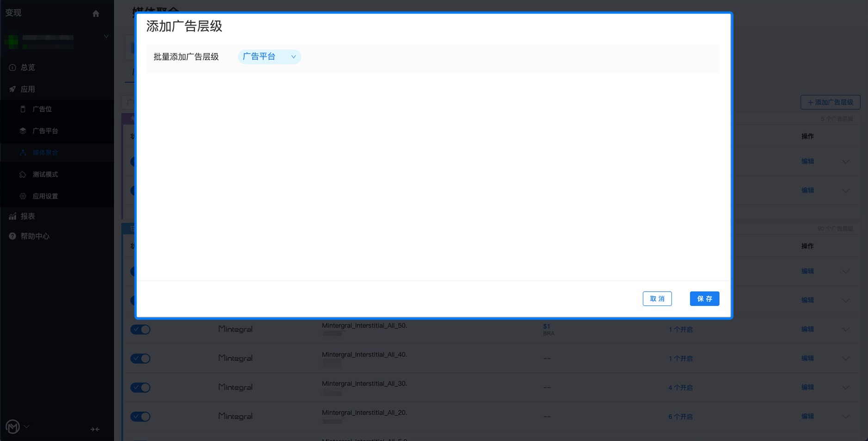Click the $1 price in All_50 row
The image size is (868, 441).
tap(547, 326)
